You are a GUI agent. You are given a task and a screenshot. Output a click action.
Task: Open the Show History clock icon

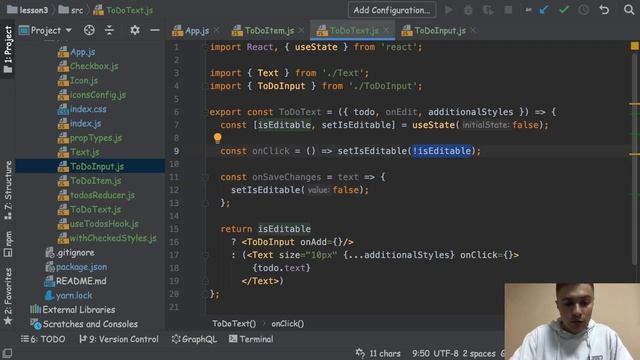(x=584, y=10)
